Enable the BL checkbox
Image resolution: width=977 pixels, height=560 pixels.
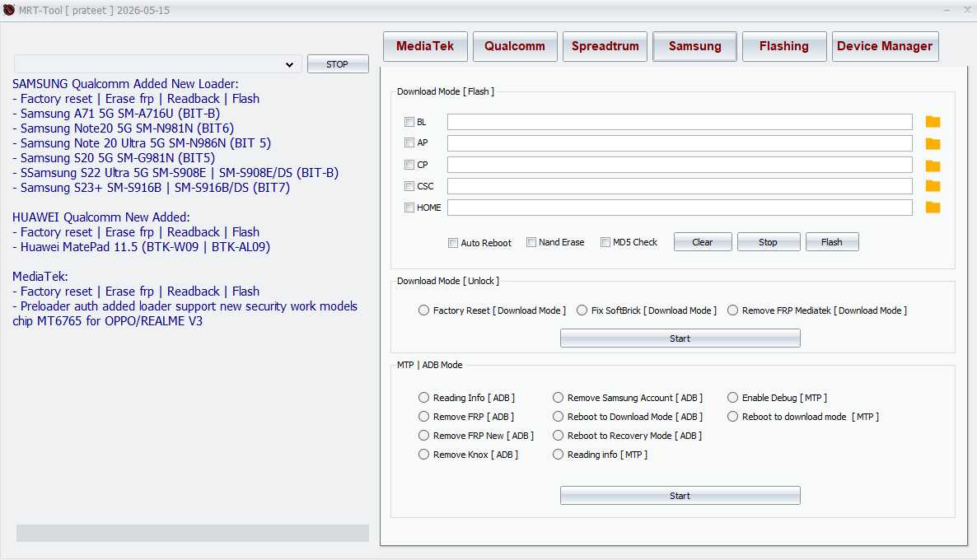[409, 122]
